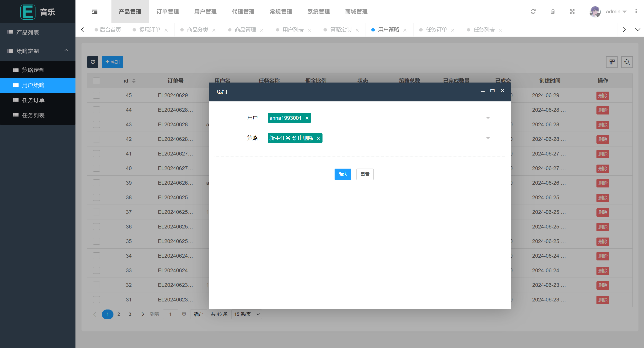
Task: Switch to the 任务订单 page tab
Action: click(436, 30)
